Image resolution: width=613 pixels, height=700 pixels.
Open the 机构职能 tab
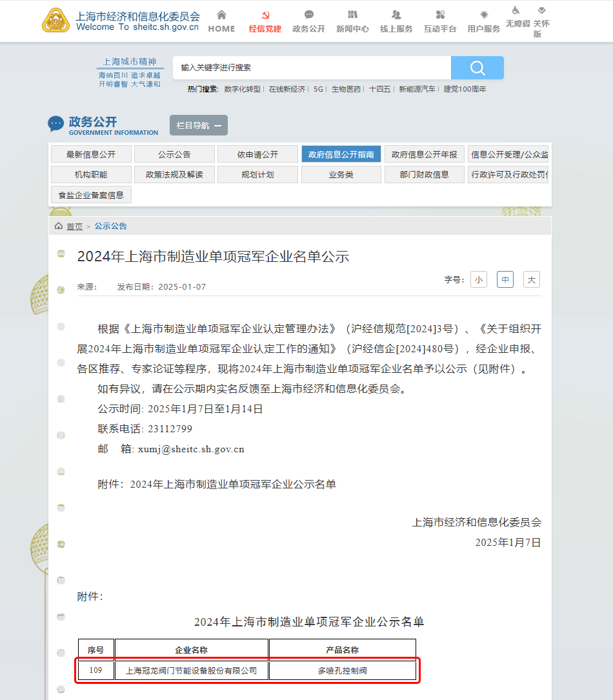[x=91, y=175]
